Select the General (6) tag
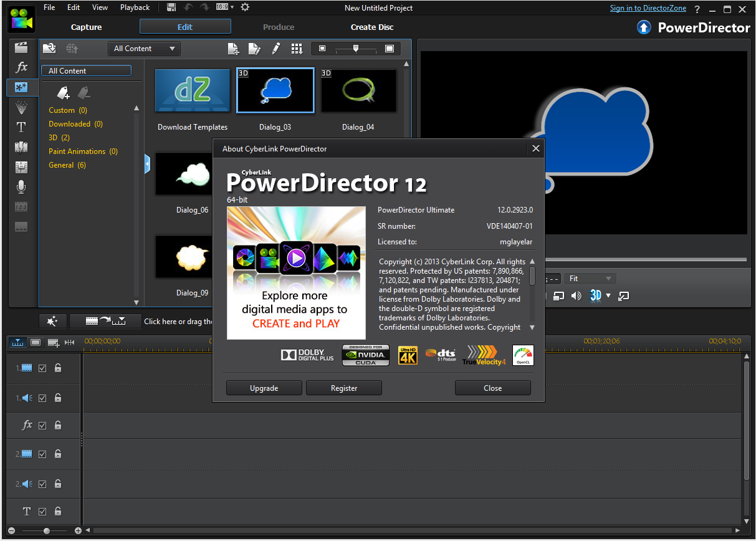This screenshot has width=756, height=541. (x=67, y=165)
